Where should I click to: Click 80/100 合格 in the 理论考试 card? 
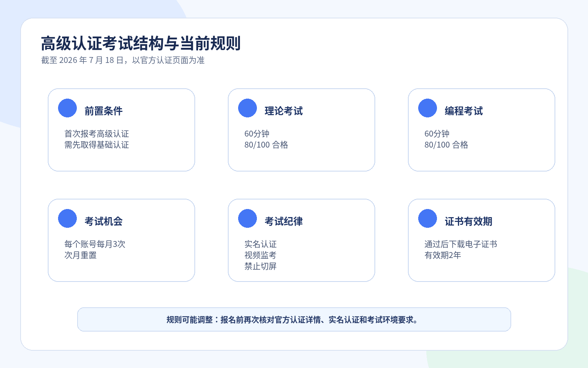click(x=266, y=145)
